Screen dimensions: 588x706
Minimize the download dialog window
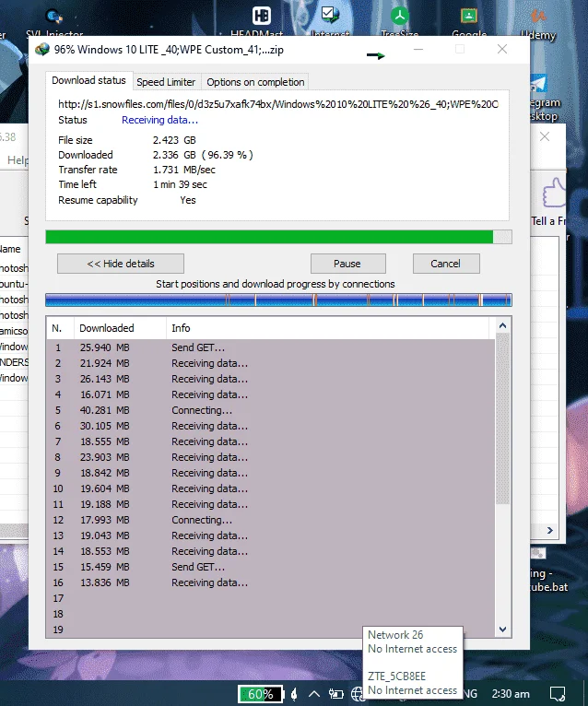coord(418,49)
